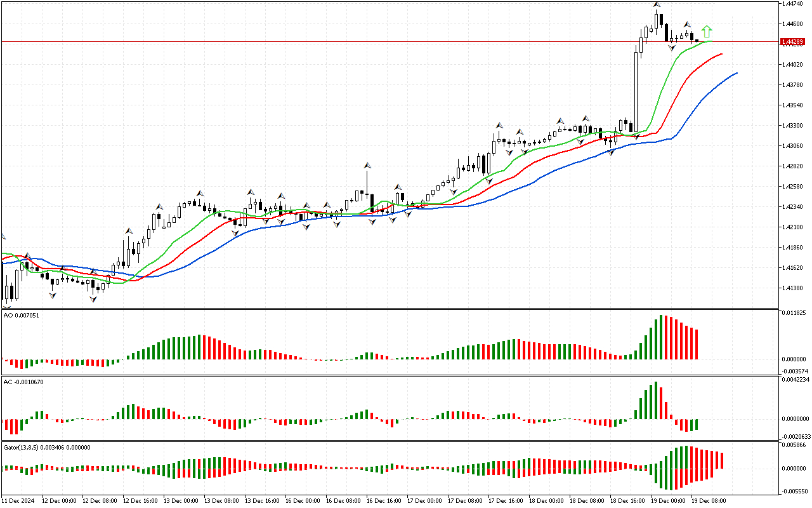812x508 pixels.
Task: Click the 12 Dec 00:00 time label
Action: 59,501
